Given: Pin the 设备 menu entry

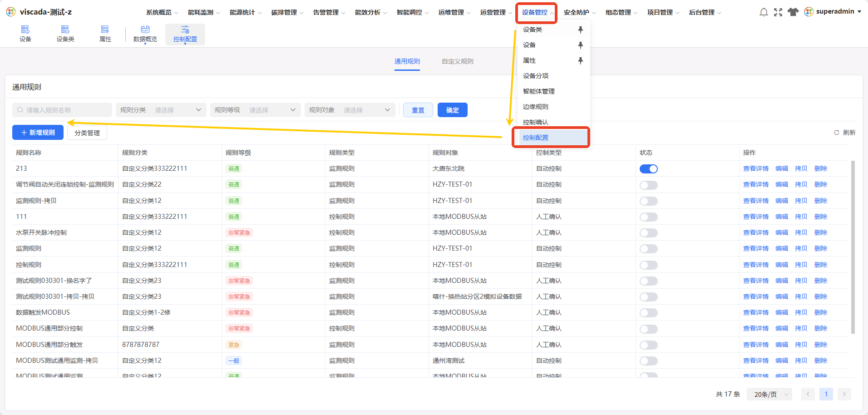Looking at the screenshot, I should tap(580, 45).
